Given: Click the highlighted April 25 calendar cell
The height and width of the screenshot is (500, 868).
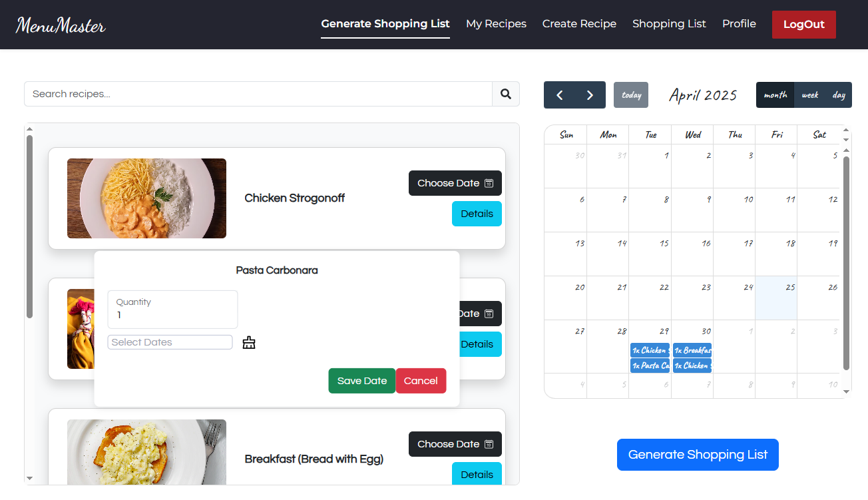Looking at the screenshot, I should pos(776,298).
